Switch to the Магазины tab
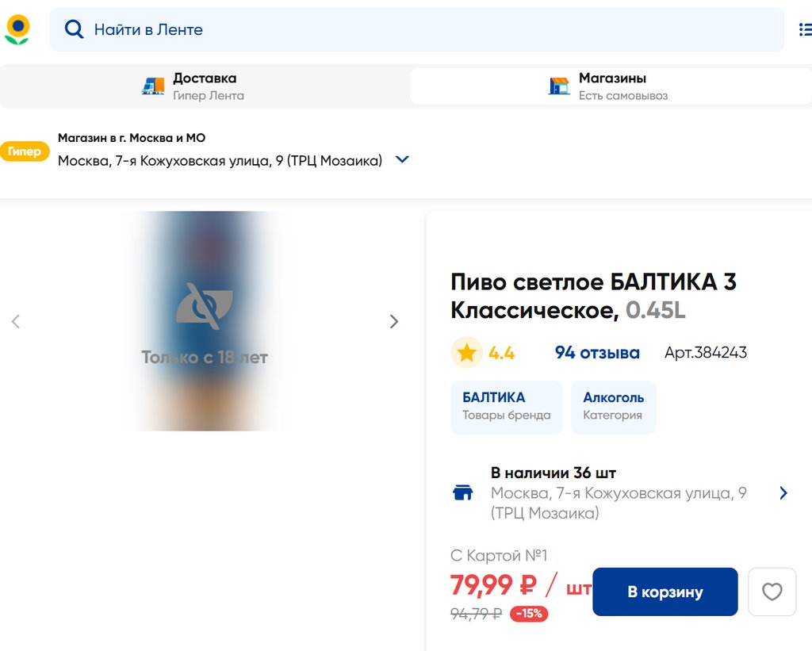The image size is (812, 651). click(x=611, y=86)
